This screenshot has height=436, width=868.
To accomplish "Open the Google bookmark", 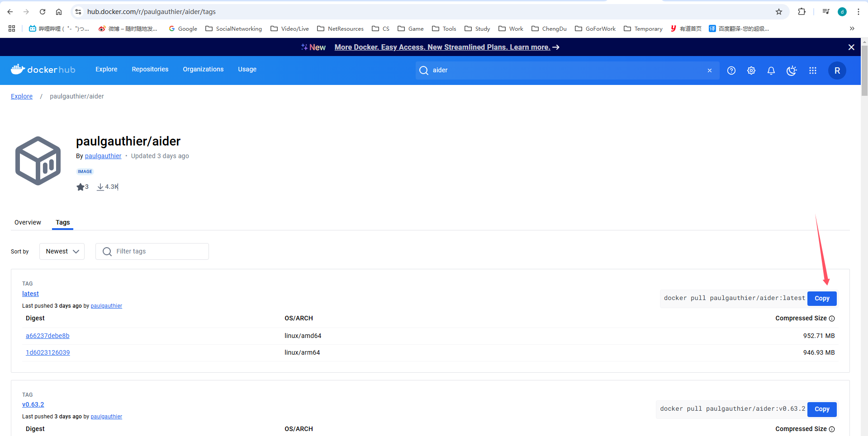I will (x=183, y=28).
